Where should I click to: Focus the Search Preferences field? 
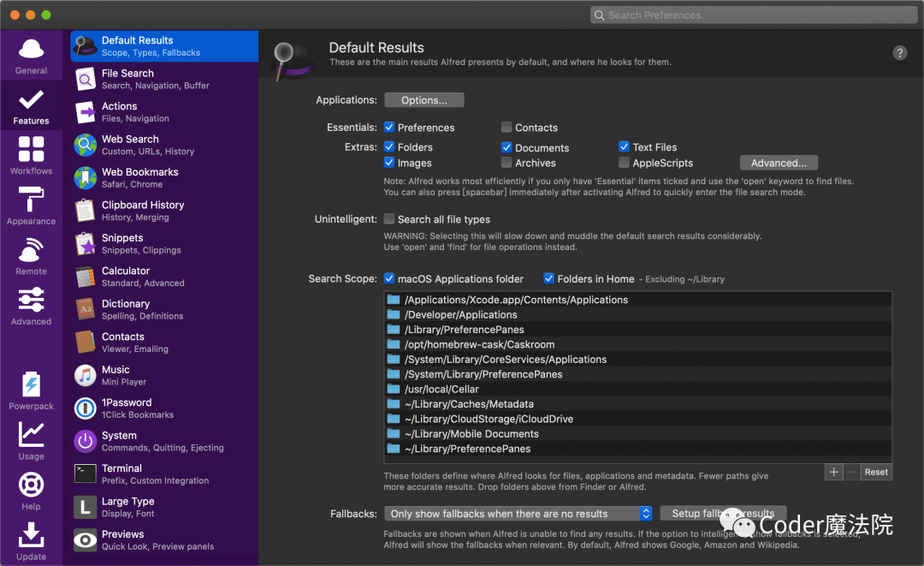point(754,15)
